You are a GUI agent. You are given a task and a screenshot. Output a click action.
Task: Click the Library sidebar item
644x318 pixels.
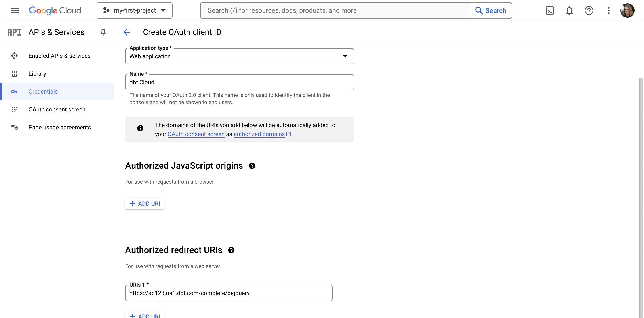coord(37,73)
